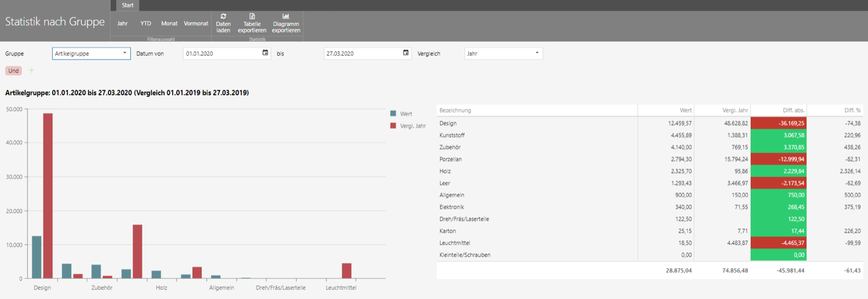Select the Leer table row
The height and width of the screenshot is (299, 868).
pos(650,183)
